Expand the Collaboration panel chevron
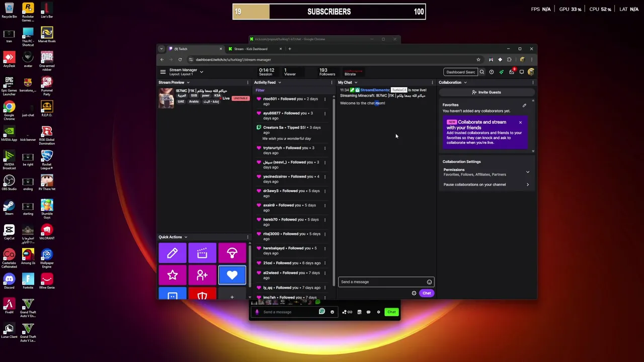This screenshot has width=644, height=362. [465, 82]
